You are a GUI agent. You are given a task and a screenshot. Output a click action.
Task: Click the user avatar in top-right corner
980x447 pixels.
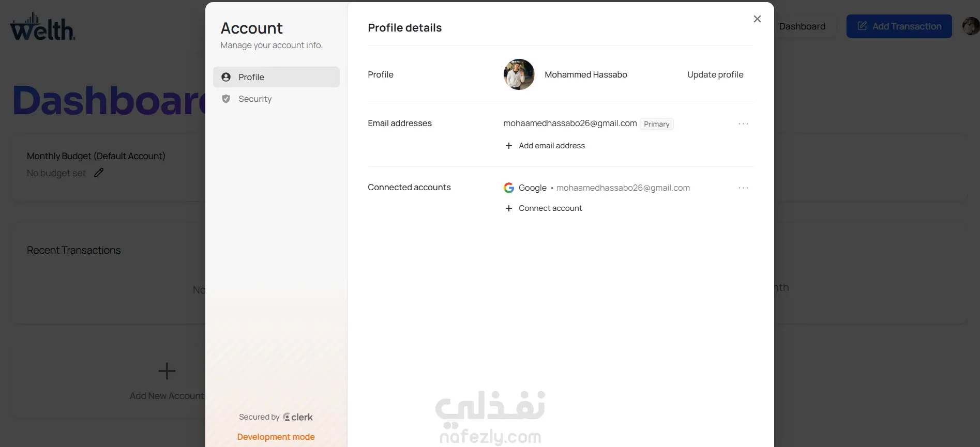(x=971, y=26)
